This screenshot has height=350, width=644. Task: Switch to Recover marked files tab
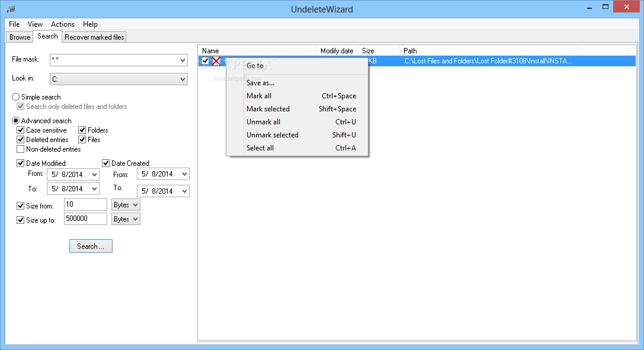(x=94, y=37)
